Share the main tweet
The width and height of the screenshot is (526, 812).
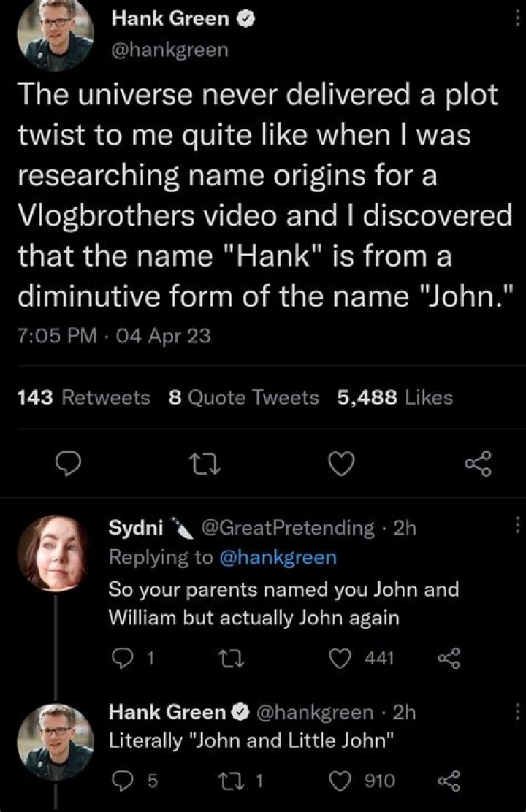point(478,463)
